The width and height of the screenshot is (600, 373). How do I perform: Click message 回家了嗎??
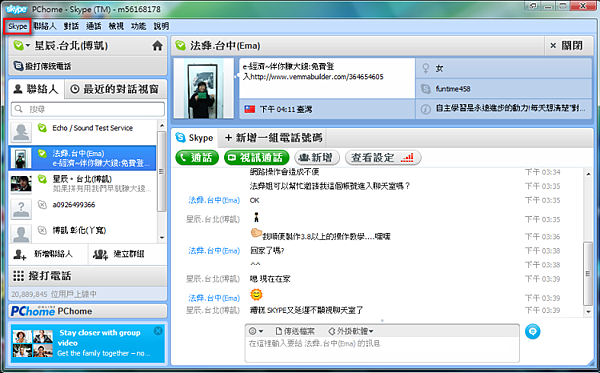coord(267,251)
